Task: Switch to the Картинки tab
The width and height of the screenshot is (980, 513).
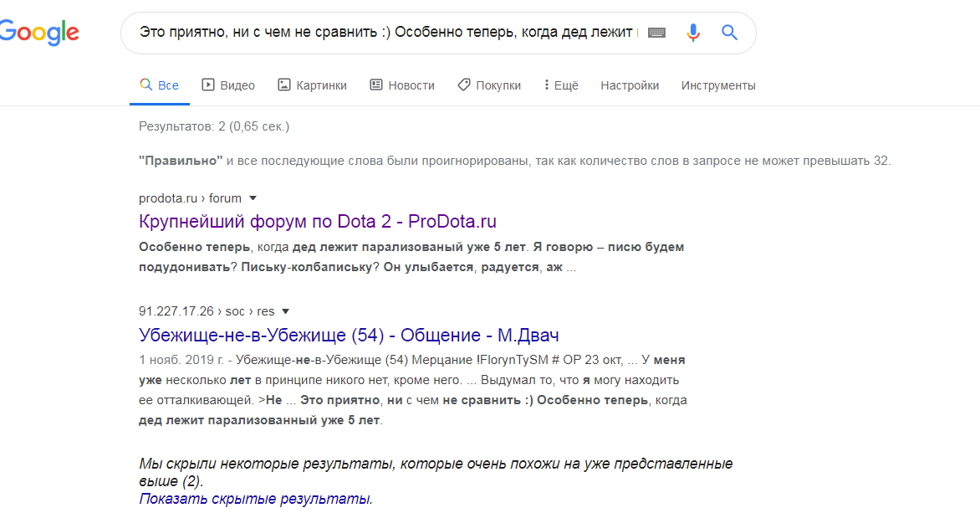Action: pyautogui.click(x=312, y=85)
